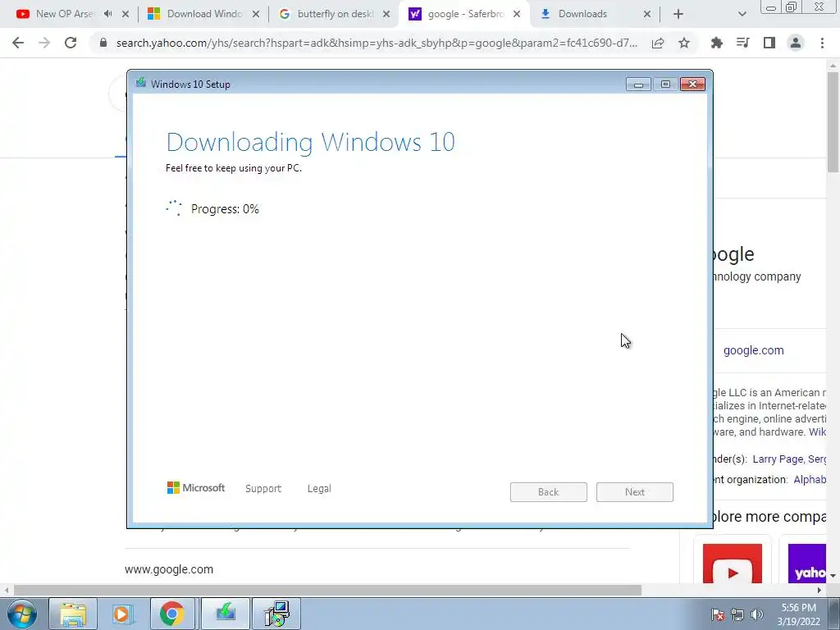Click the Support link in Windows 10 Setup
The width and height of the screenshot is (840, 630).
click(x=263, y=489)
